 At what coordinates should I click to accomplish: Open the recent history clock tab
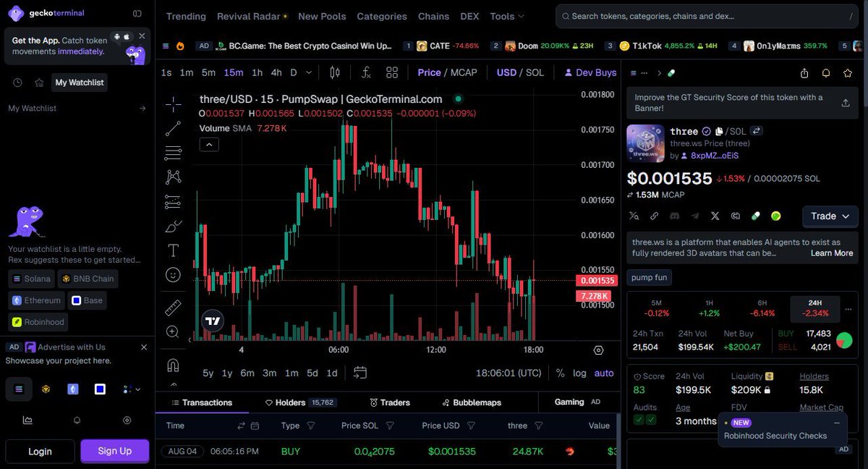18,83
